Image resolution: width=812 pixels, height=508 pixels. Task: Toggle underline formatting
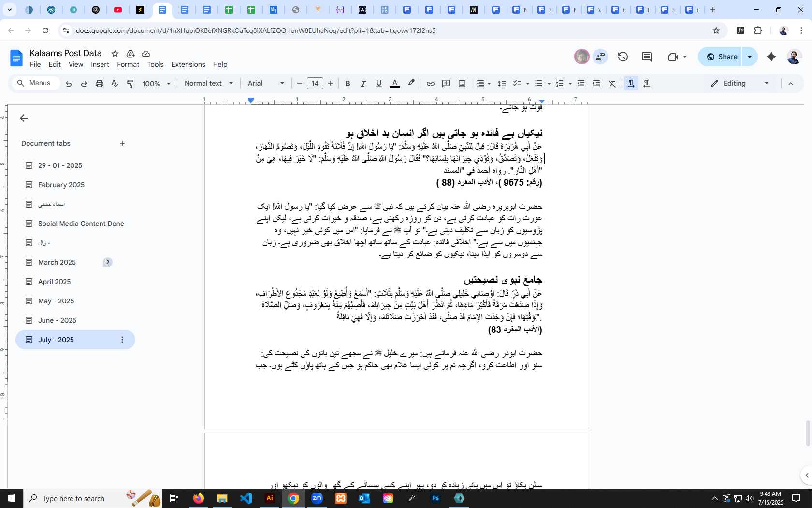tap(379, 84)
